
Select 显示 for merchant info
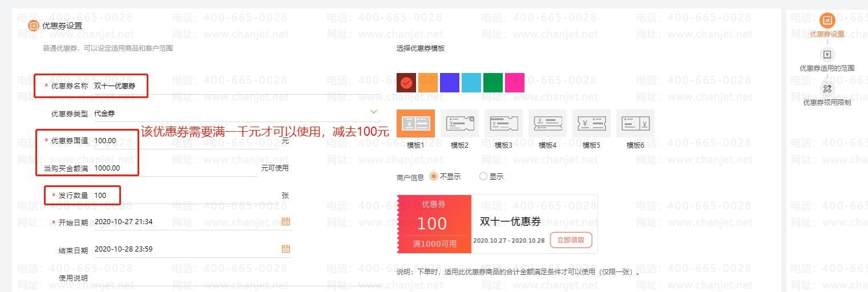tap(483, 176)
